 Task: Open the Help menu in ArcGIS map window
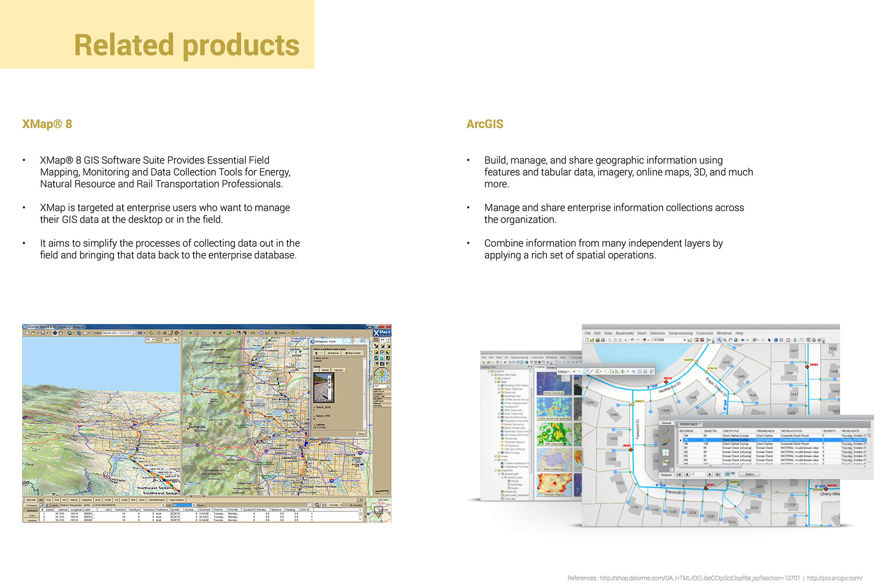[x=740, y=333]
